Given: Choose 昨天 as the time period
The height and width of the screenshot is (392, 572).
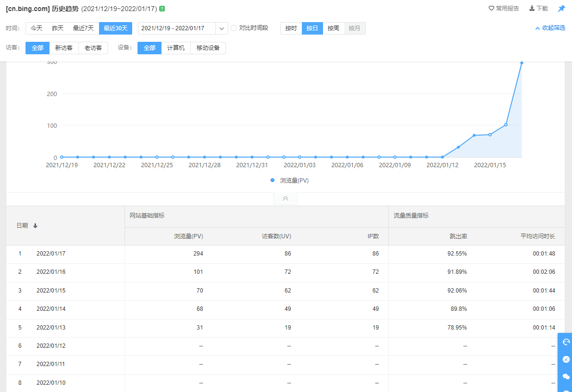Looking at the screenshot, I should pyautogui.click(x=58, y=28).
